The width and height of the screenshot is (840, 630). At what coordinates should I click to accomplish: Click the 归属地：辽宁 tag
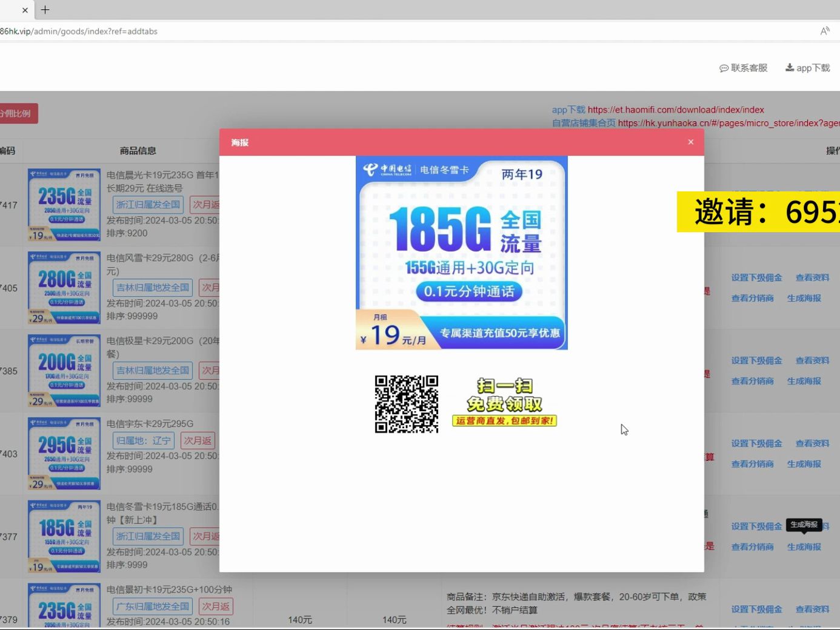(144, 440)
